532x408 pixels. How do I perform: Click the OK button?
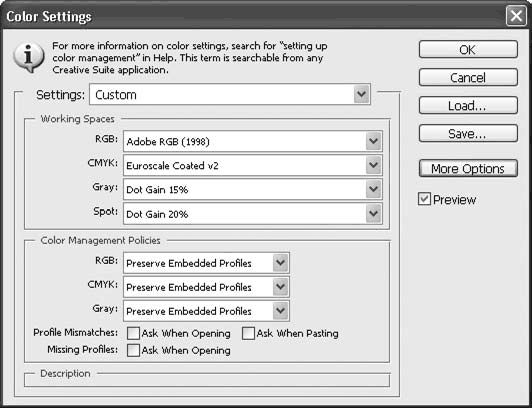tap(468, 50)
